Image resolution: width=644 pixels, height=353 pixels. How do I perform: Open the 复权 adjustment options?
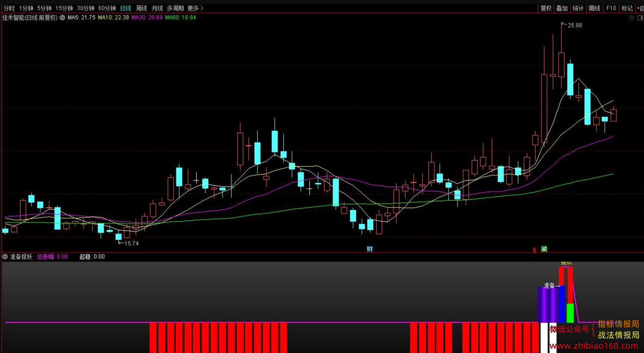pyautogui.click(x=546, y=8)
